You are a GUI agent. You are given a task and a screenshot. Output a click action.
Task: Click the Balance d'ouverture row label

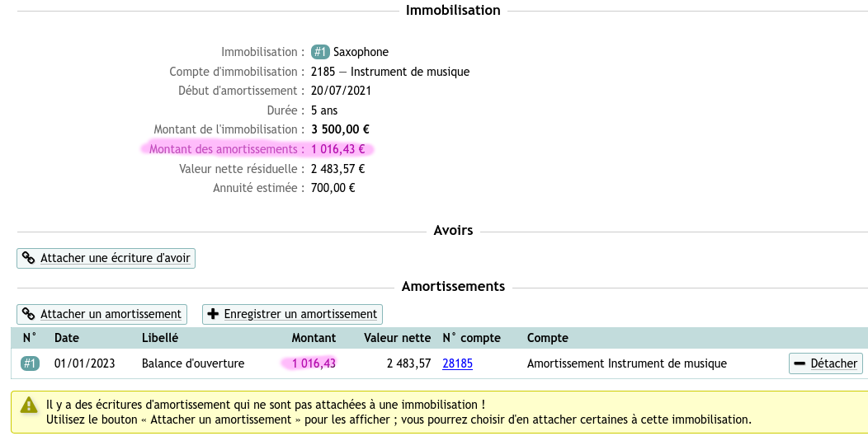pyautogui.click(x=192, y=363)
